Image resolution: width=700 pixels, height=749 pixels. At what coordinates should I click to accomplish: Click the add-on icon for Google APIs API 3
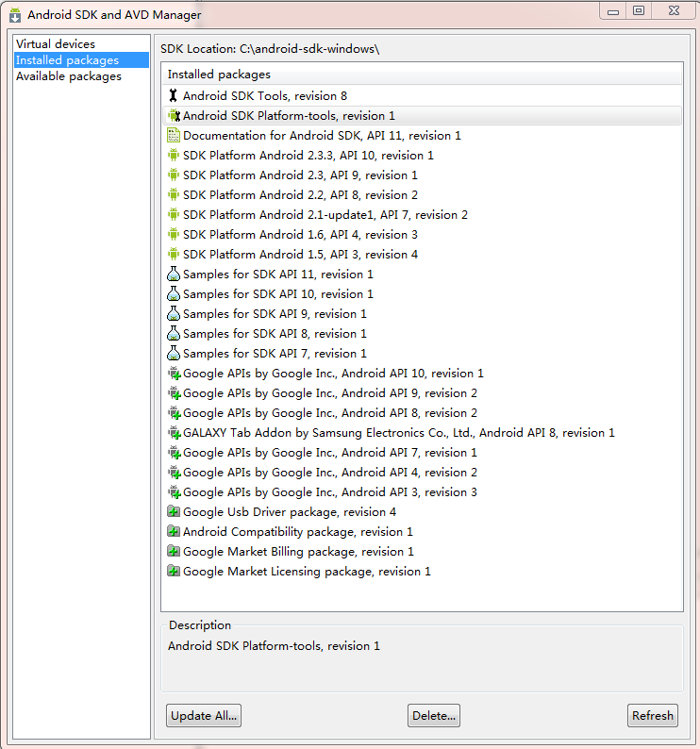[174, 492]
